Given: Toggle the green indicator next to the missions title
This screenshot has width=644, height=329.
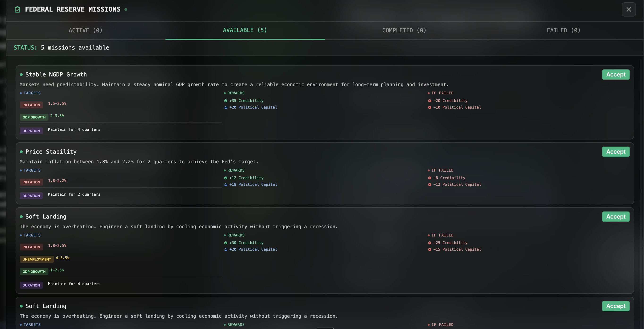Looking at the screenshot, I should pyautogui.click(x=126, y=9).
